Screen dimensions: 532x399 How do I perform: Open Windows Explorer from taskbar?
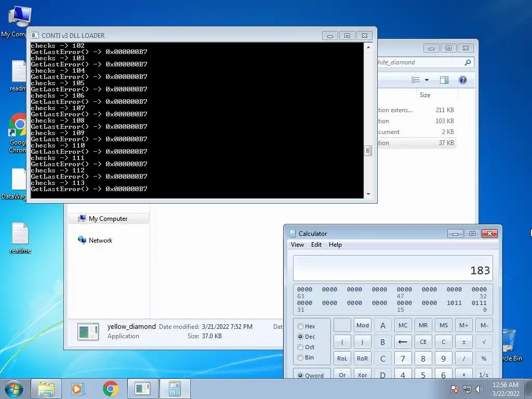click(x=46, y=389)
